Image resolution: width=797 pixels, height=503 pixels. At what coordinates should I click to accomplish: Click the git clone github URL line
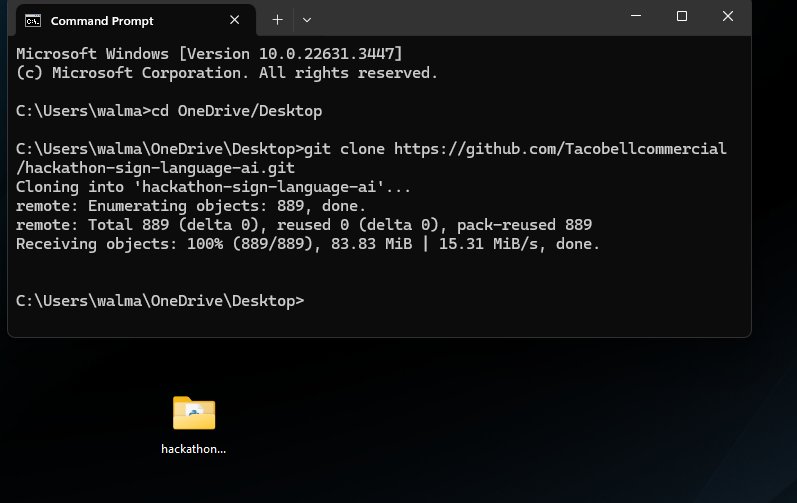[x=371, y=149]
